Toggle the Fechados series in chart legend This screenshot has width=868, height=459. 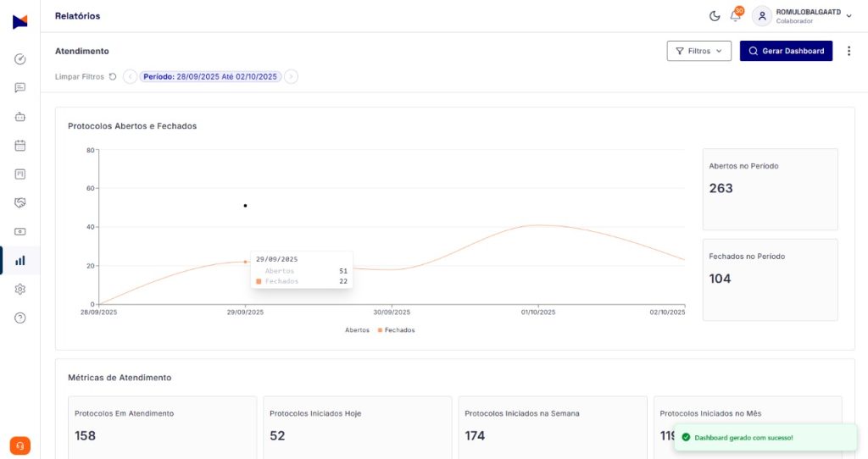pyautogui.click(x=397, y=330)
